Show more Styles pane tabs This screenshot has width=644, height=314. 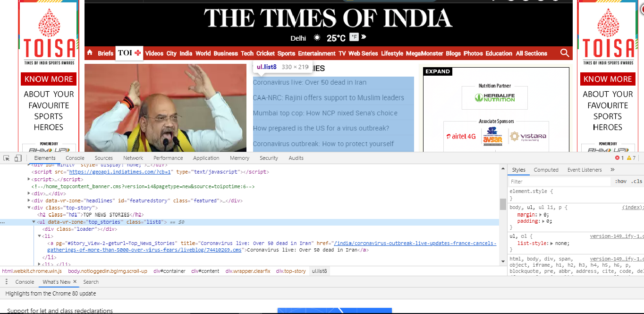pyautogui.click(x=612, y=170)
